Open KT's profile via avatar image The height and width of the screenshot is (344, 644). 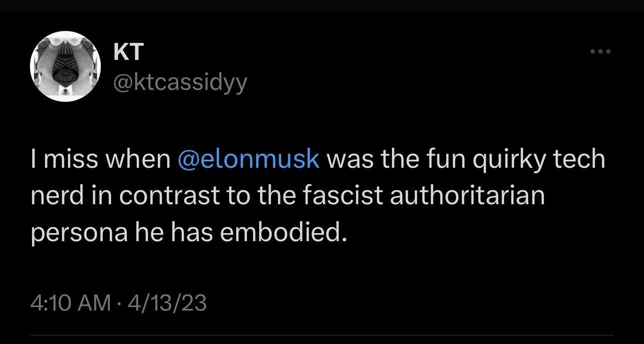65,65
